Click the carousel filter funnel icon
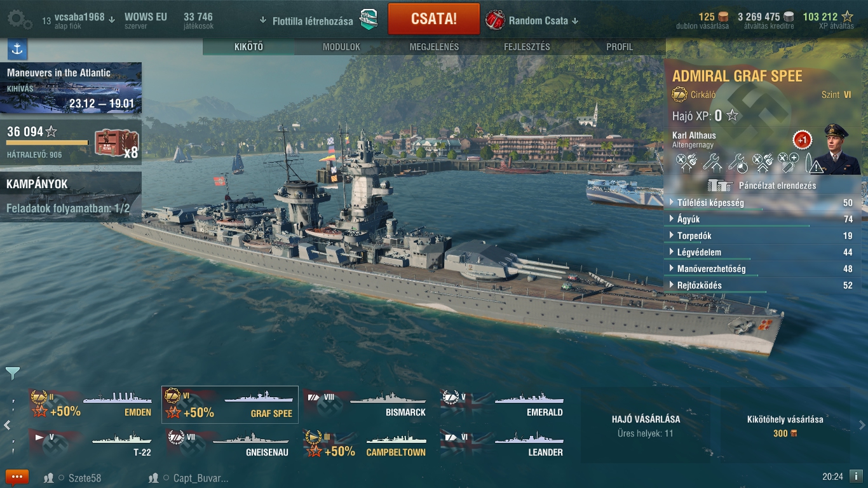The height and width of the screenshot is (488, 868). coord(12,372)
